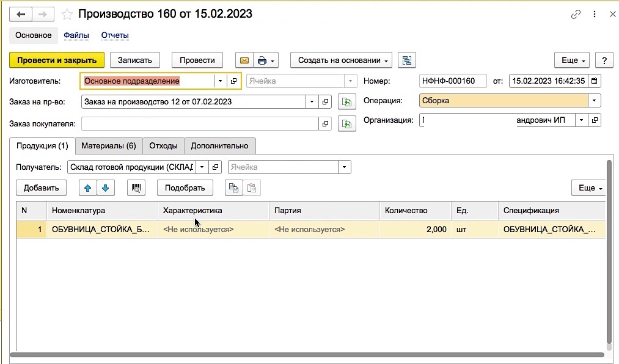
Task: Open the Файлы section link
Action: coord(76,35)
